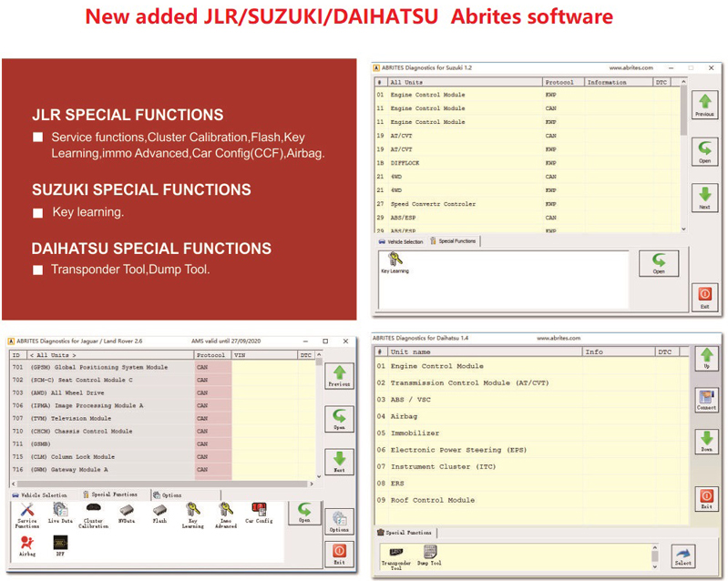Click 'Protocol' column header in Suzuki window
Viewport: 728px width, 581px height.
click(x=563, y=82)
